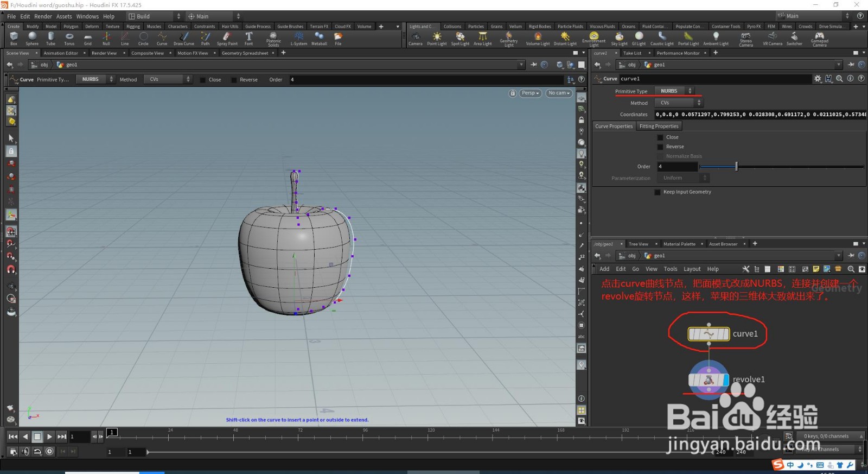Open the No cam camera dropdown
Image resolution: width=868 pixels, height=474 pixels.
tap(559, 93)
